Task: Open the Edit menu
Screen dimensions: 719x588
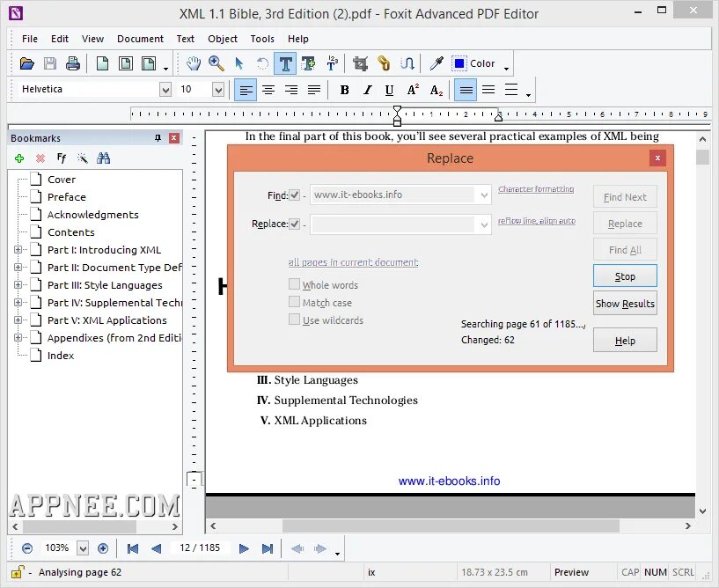Action: (60, 39)
